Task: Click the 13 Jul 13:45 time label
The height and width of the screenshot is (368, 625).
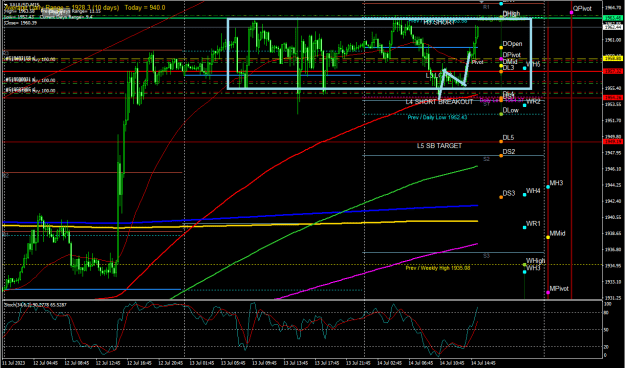Action: [x=296, y=364]
